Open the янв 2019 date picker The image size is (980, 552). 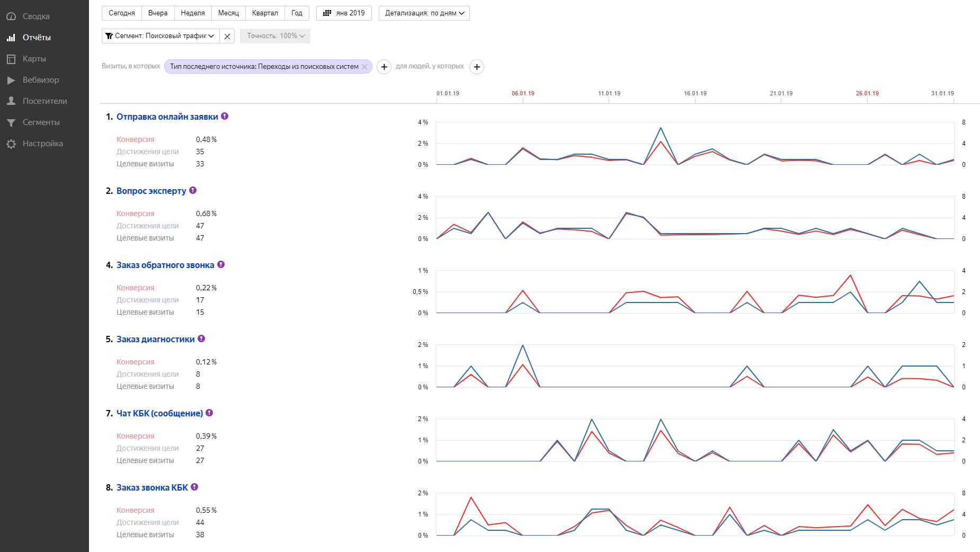[344, 13]
